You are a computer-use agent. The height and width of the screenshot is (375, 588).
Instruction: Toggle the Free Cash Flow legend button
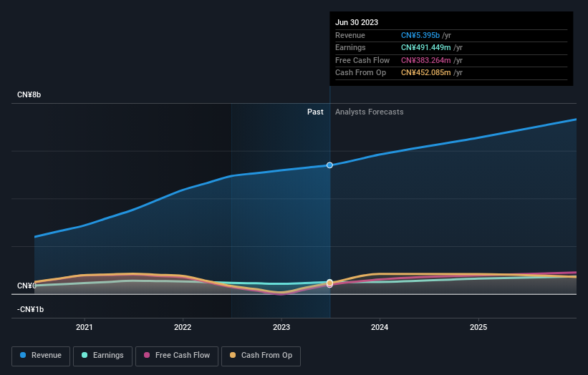coord(177,356)
